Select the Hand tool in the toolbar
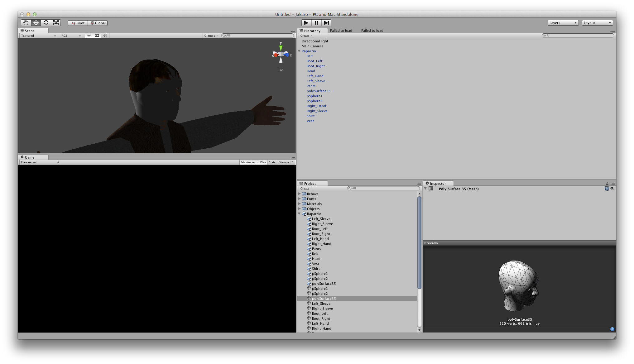 click(26, 23)
